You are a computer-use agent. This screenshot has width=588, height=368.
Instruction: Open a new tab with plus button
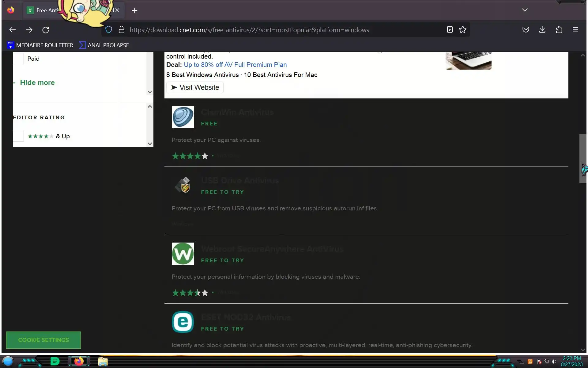click(x=134, y=10)
